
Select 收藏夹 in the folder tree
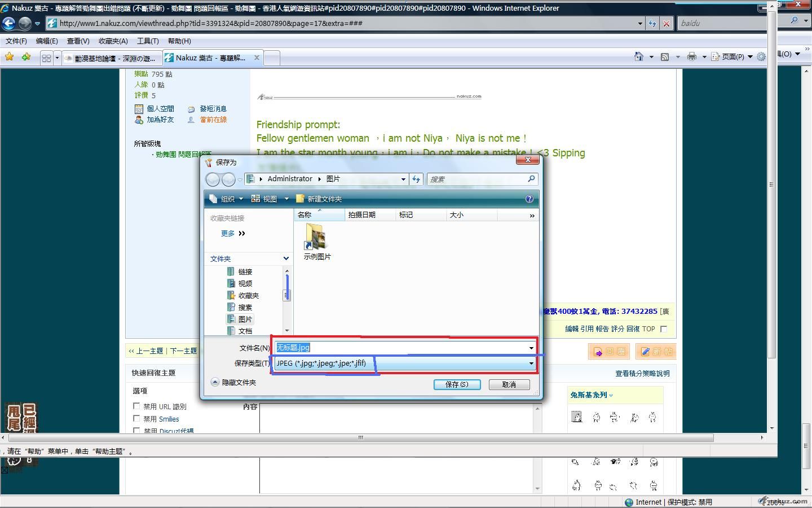244,296
